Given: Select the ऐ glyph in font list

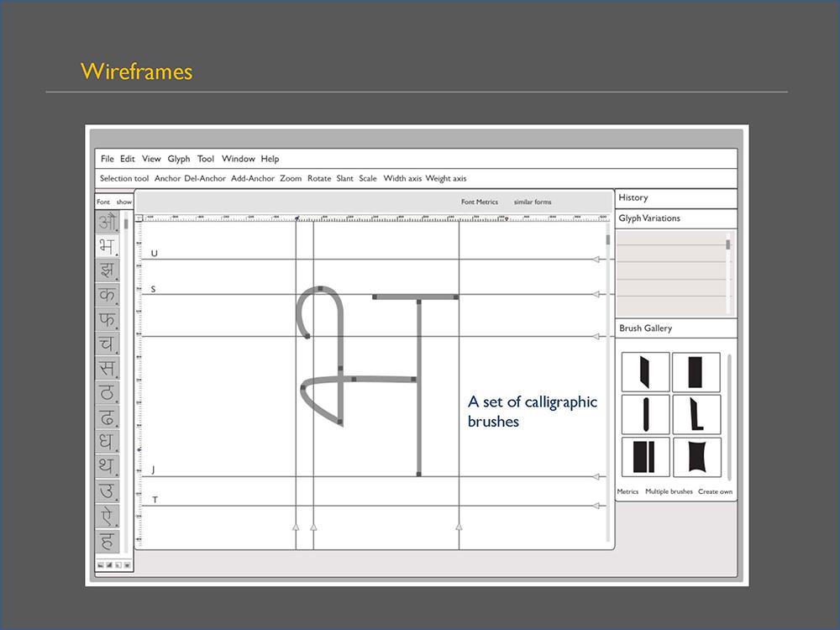Looking at the screenshot, I should pos(108,516).
